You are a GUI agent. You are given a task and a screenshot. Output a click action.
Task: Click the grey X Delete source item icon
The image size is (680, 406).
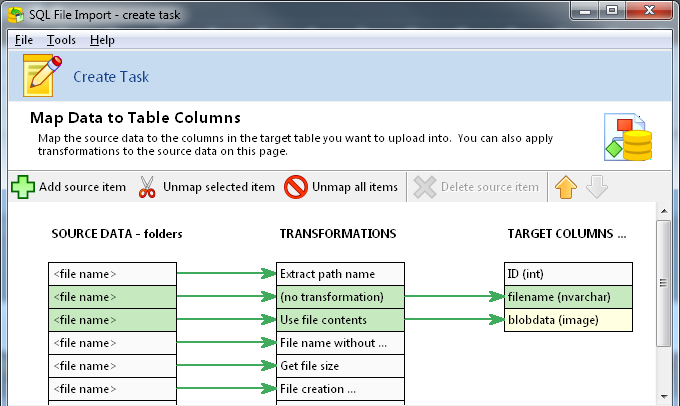tap(425, 187)
